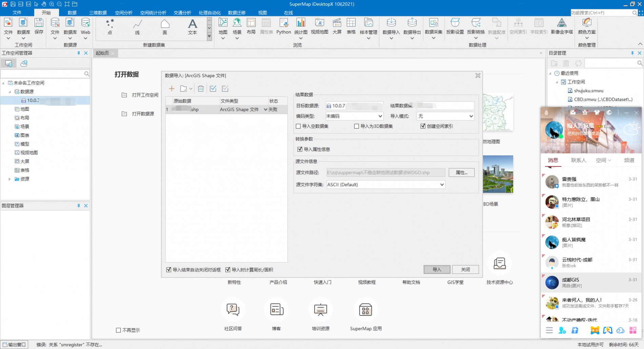Select the 视频地图 ribbon icon
This screenshot has width=644, height=349.
pos(319,26)
